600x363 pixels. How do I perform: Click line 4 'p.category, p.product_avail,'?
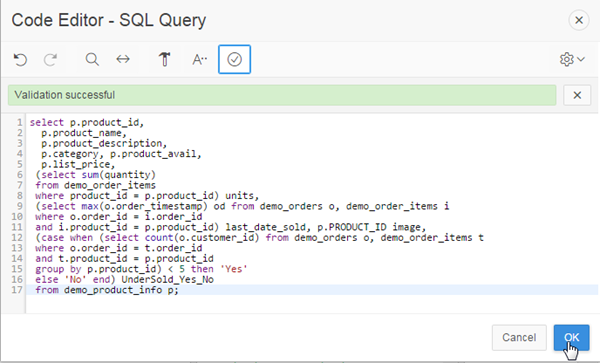coord(121,154)
